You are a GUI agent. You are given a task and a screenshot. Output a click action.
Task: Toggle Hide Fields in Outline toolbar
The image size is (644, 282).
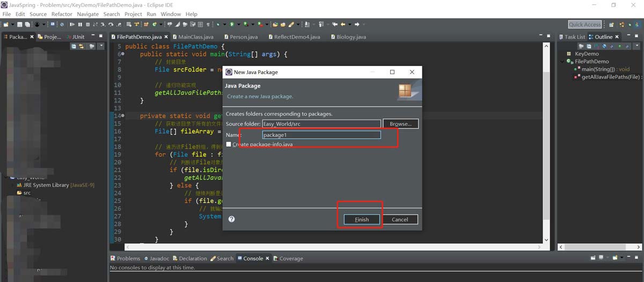[604, 46]
